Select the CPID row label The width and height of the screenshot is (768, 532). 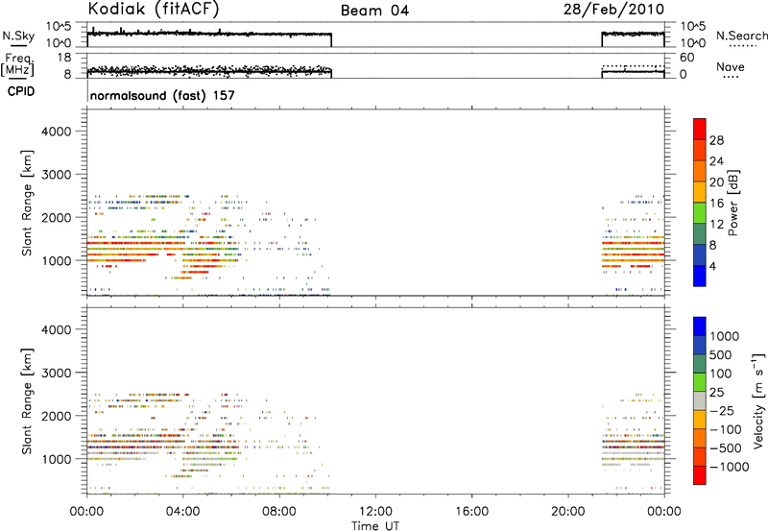point(21,91)
